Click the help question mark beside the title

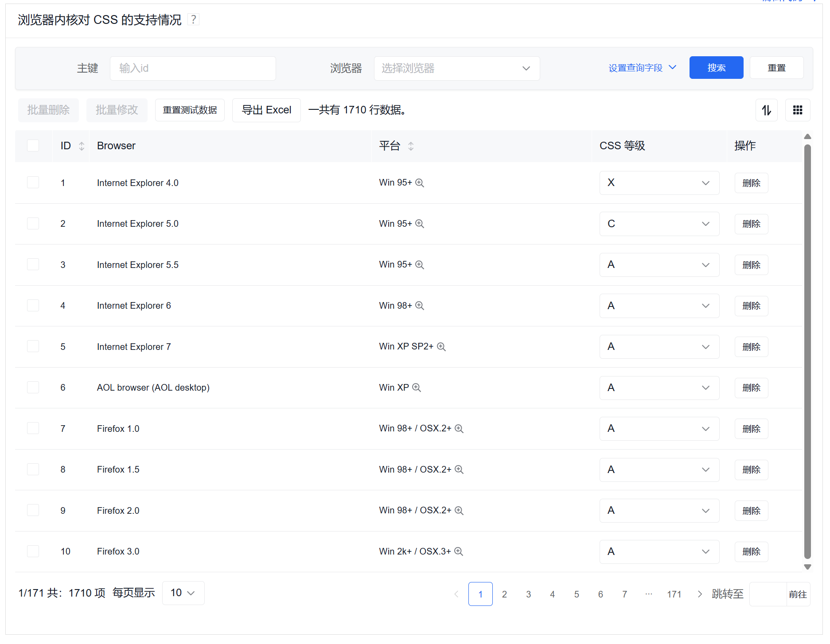[193, 19]
